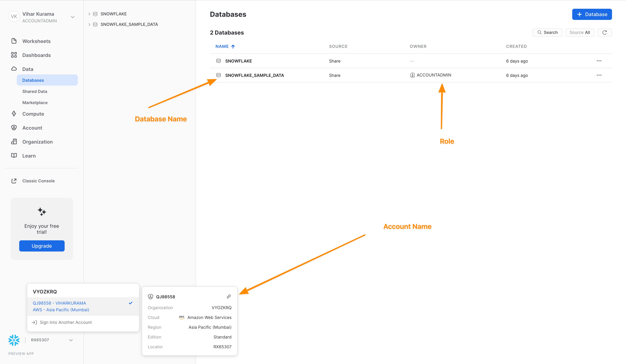
Task: Open the Compute section
Action: pyautogui.click(x=33, y=114)
